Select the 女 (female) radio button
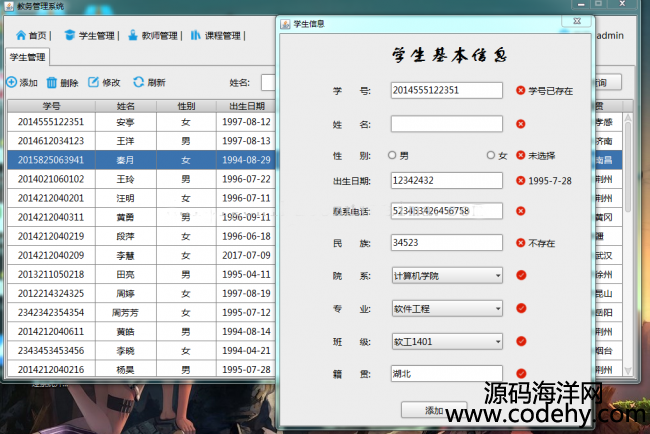This screenshot has height=434, width=650. click(x=490, y=155)
